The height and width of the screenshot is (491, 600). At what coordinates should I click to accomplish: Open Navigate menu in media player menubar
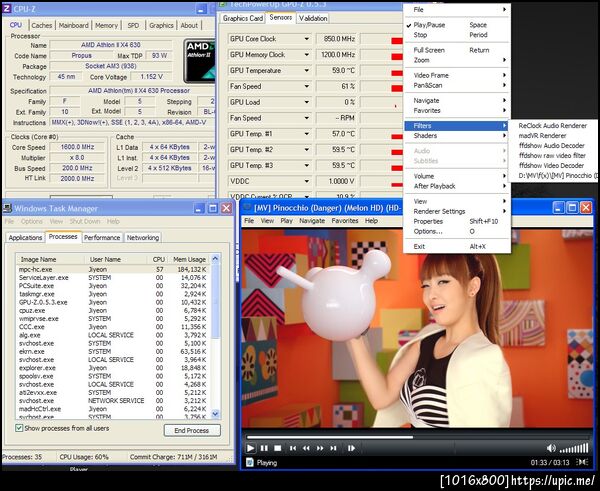coord(312,220)
